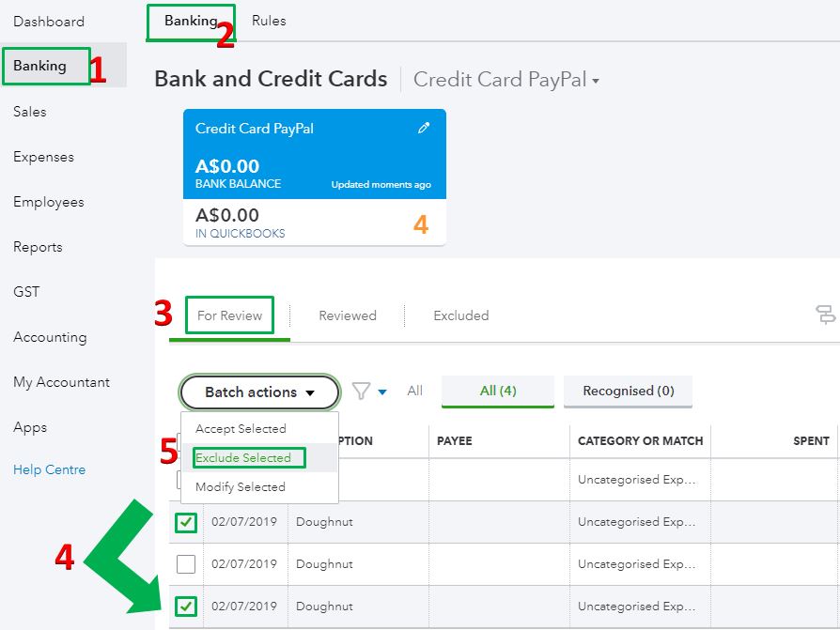Image resolution: width=840 pixels, height=630 pixels.
Task: Open the Reviewed tab
Action: point(348,315)
